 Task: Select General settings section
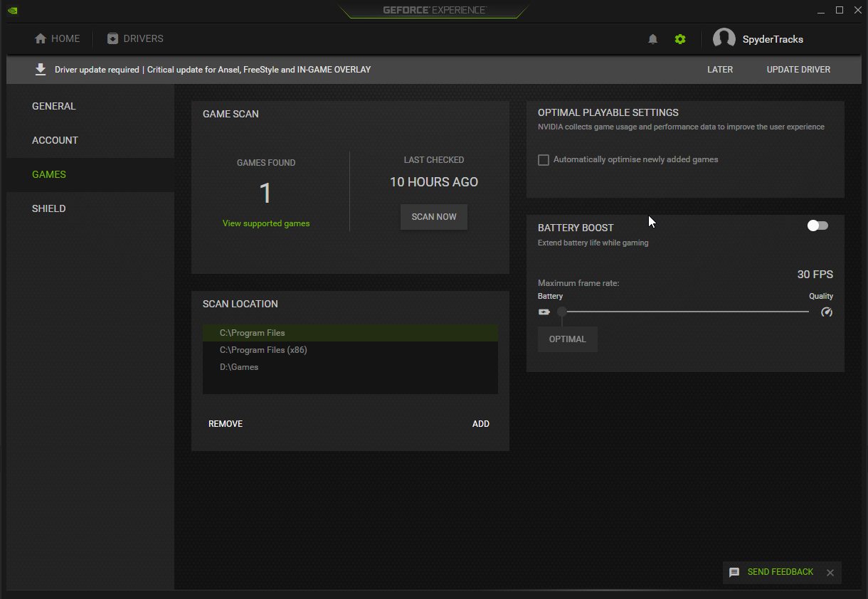tap(90, 106)
